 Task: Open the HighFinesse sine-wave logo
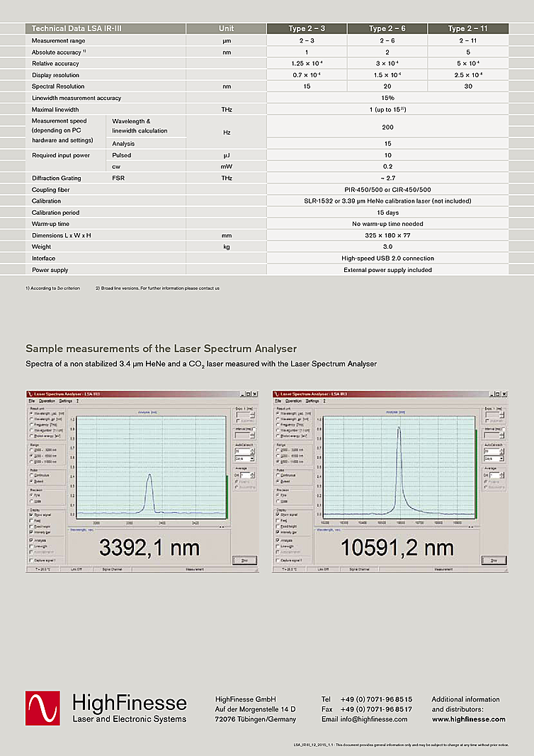pos(43,708)
